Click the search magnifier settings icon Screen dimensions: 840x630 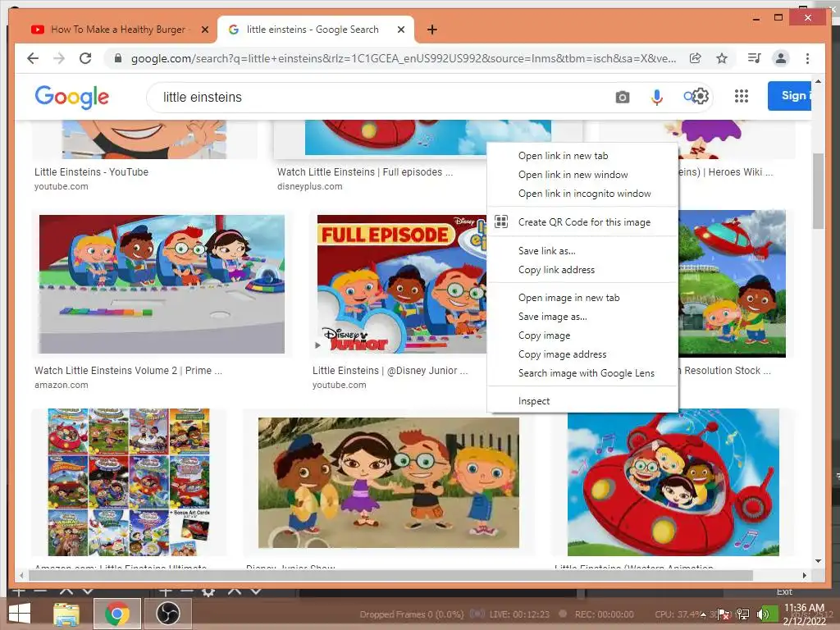(696, 97)
